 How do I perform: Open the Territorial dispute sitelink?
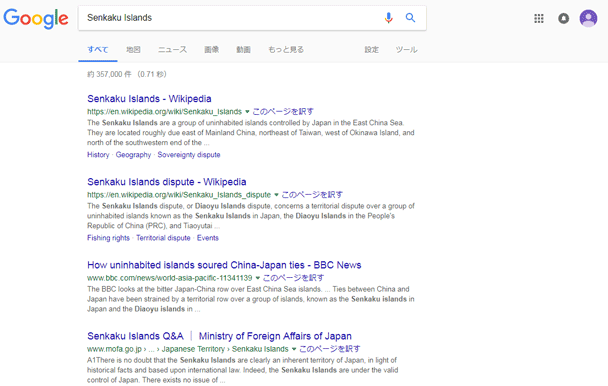click(x=163, y=238)
